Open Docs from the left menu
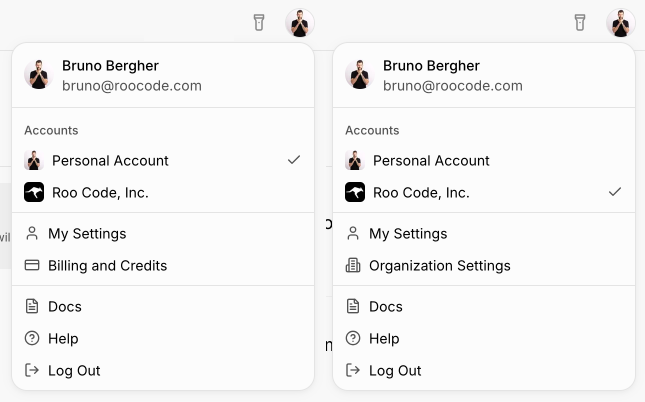645x402 pixels. pos(64,307)
